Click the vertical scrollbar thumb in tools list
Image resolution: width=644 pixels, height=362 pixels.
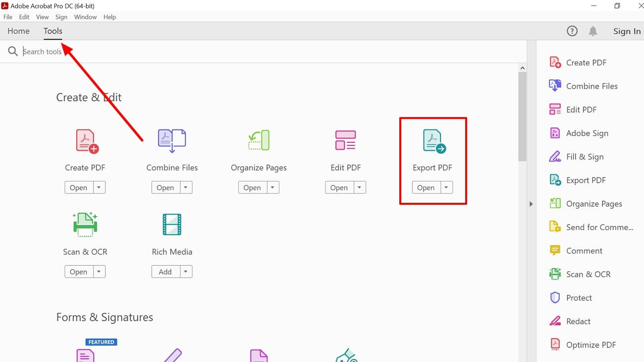click(522, 117)
